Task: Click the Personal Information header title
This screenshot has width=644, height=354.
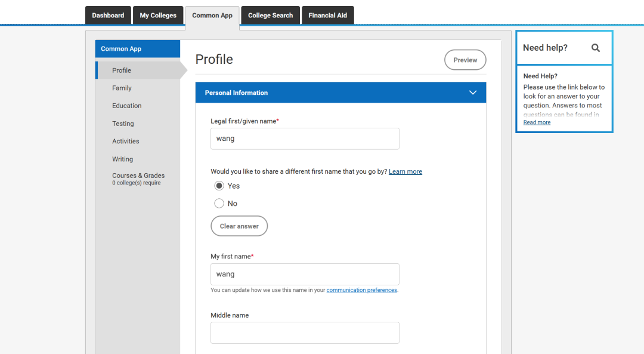Action: click(236, 93)
